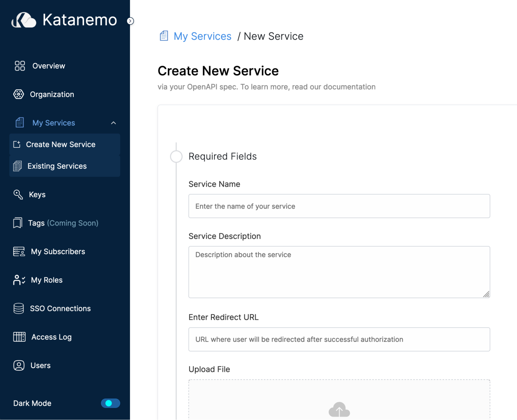Click the SSO Connections icon in sidebar
This screenshot has width=517, height=420.
(x=19, y=309)
